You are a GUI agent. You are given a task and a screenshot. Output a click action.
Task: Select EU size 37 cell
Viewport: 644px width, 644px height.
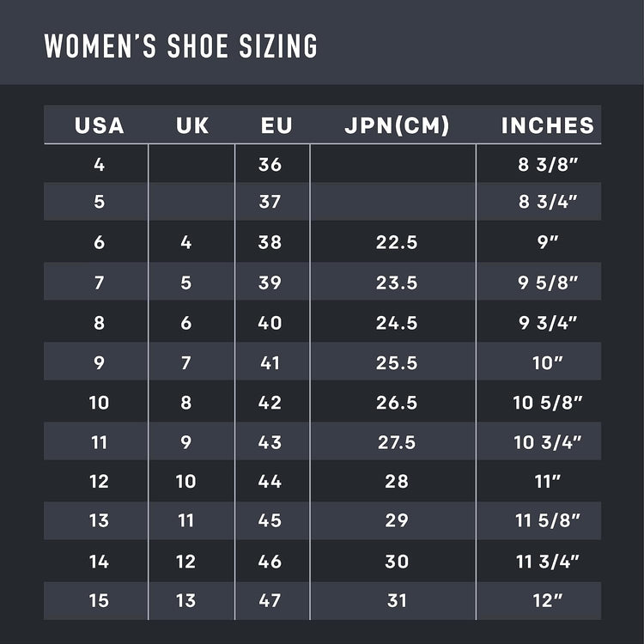coord(270,202)
